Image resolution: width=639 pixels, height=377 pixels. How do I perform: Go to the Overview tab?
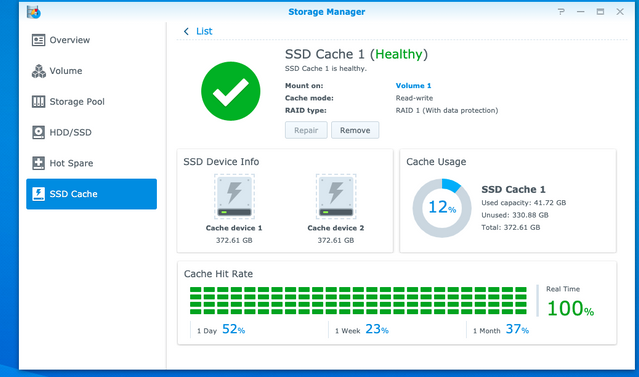(x=91, y=40)
